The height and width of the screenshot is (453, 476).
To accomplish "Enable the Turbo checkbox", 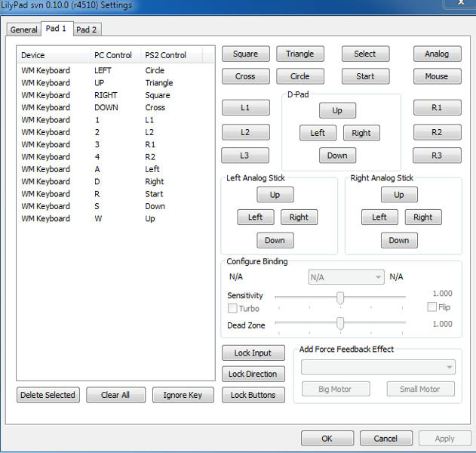I will pos(232,308).
